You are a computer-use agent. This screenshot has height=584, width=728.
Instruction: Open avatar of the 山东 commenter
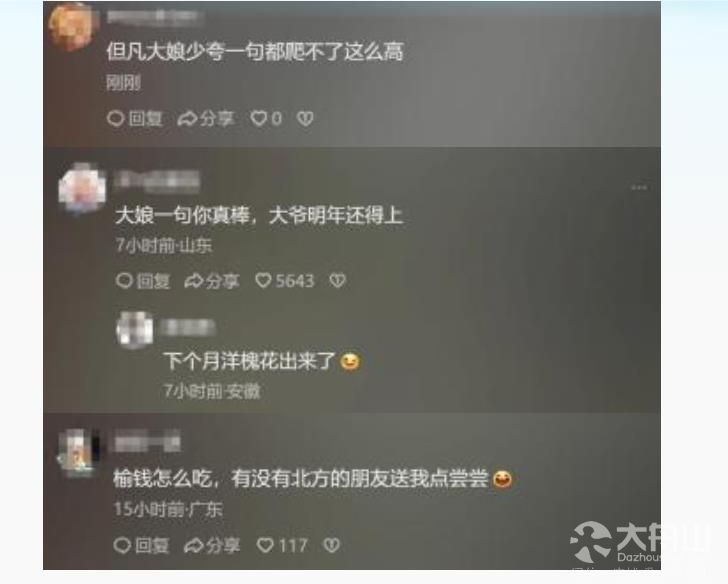click(x=82, y=188)
